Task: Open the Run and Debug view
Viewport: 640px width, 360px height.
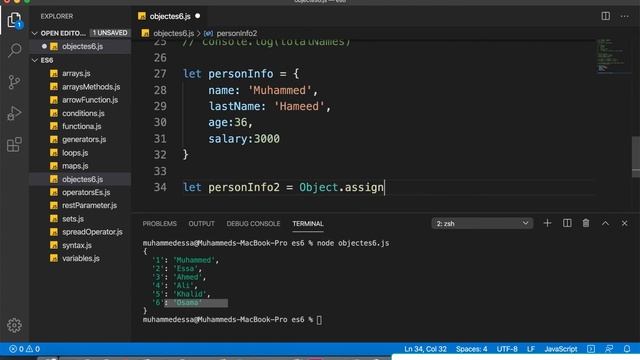Action: [14, 113]
